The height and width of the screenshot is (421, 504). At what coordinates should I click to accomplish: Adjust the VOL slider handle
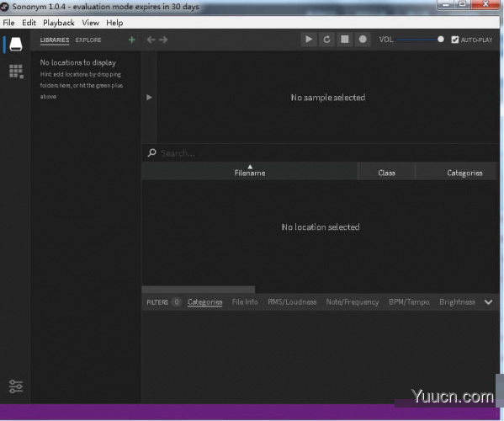click(x=441, y=40)
